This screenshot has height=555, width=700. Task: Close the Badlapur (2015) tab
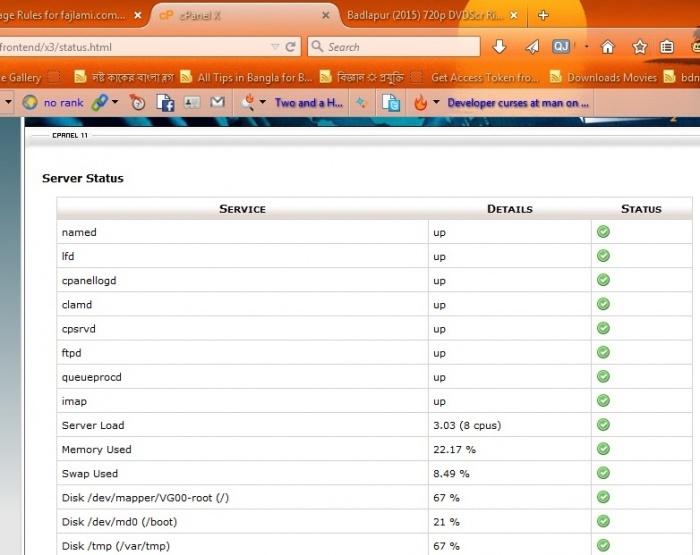pos(514,16)
